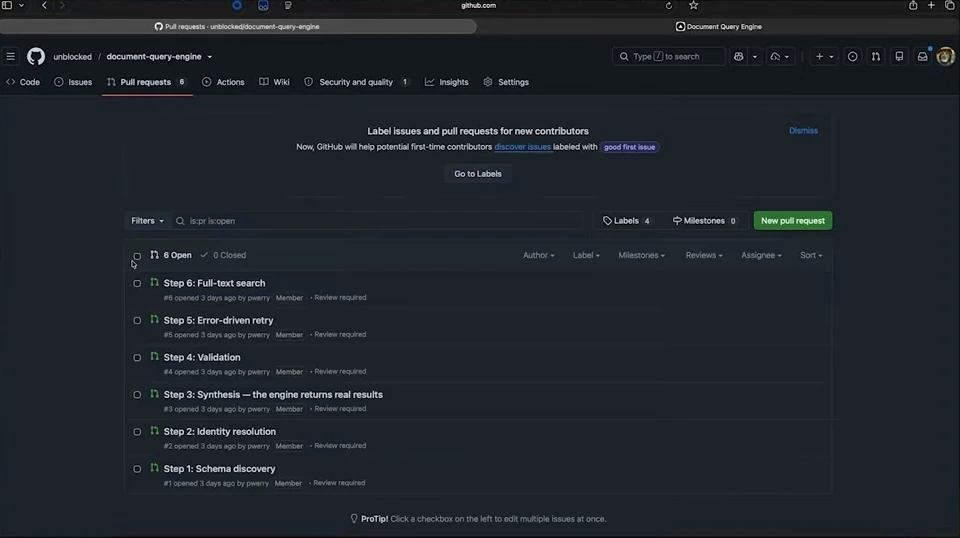Viewport: 960px width, 538px height.
Task: Open the user profile avatar menu
Action: pyautogui.click(x=945, y=56)
